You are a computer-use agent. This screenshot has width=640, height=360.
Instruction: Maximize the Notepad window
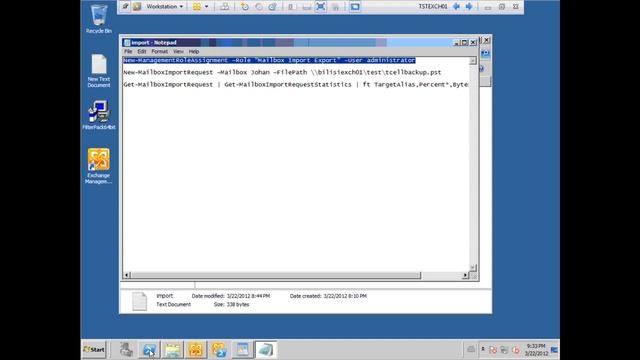coord(464,42)
